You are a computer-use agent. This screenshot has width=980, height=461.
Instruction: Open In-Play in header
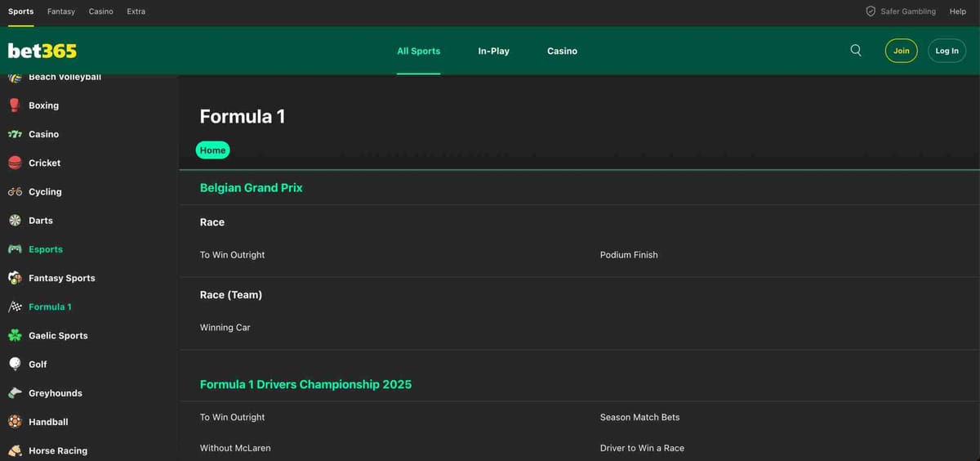494,51
